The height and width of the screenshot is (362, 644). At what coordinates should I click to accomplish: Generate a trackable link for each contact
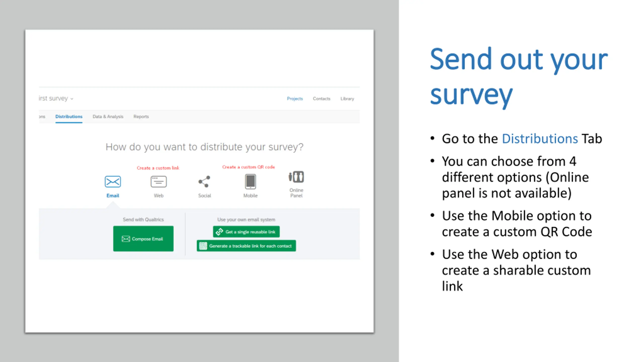(x=246, y=246)
